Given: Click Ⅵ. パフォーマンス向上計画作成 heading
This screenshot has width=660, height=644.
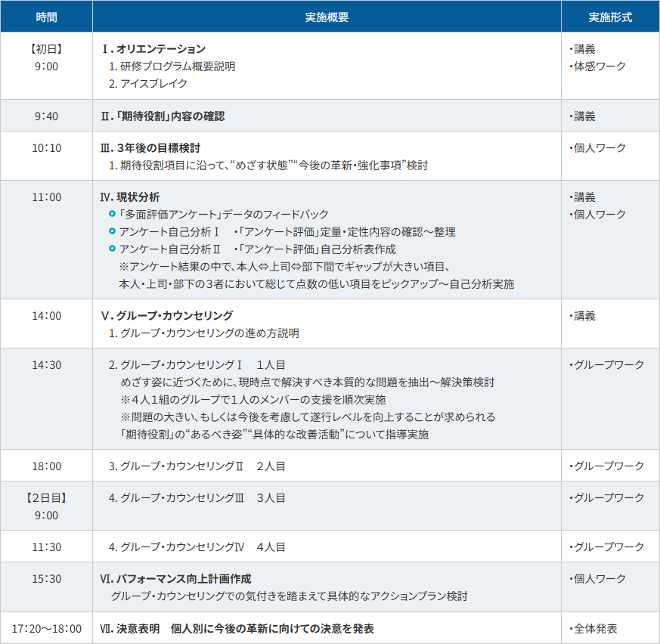Looking at the screenshot, I should [175, 579].
